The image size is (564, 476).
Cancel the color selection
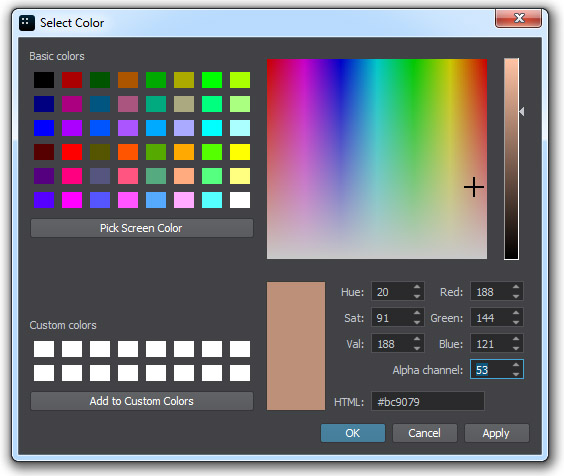424,433
